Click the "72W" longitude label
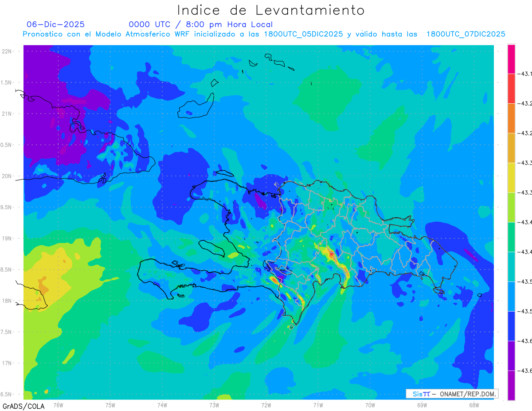 (x=266, y=405)
